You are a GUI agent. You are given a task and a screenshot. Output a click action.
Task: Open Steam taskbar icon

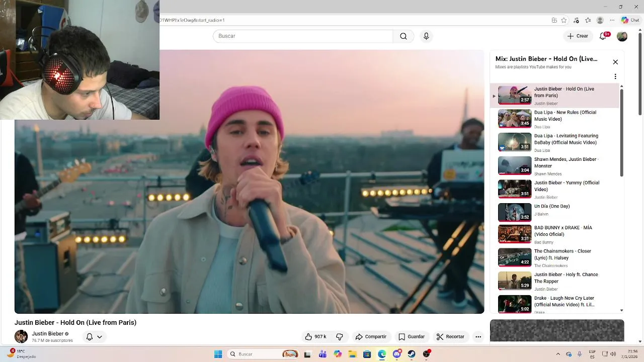(412, 354)
